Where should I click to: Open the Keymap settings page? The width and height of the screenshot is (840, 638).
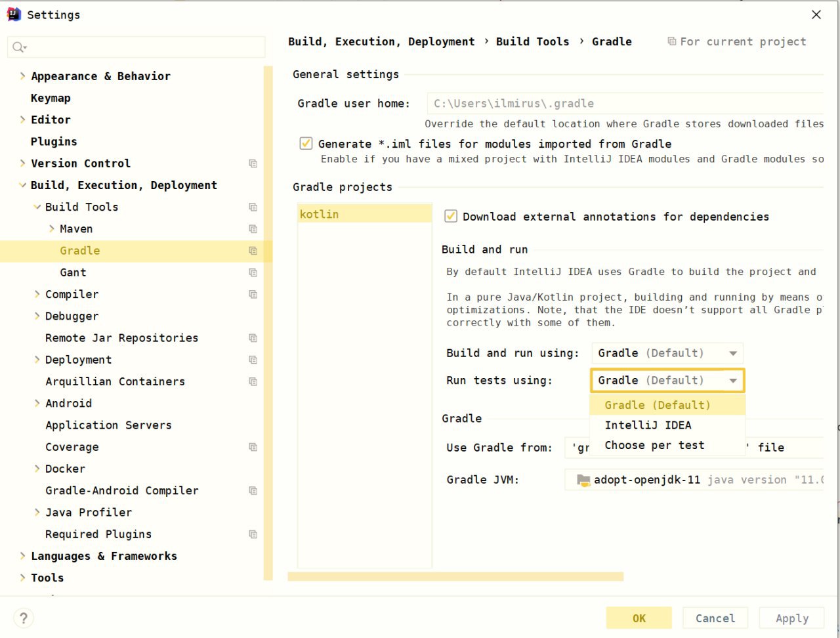pyautogui.click(x=51, y=98)
